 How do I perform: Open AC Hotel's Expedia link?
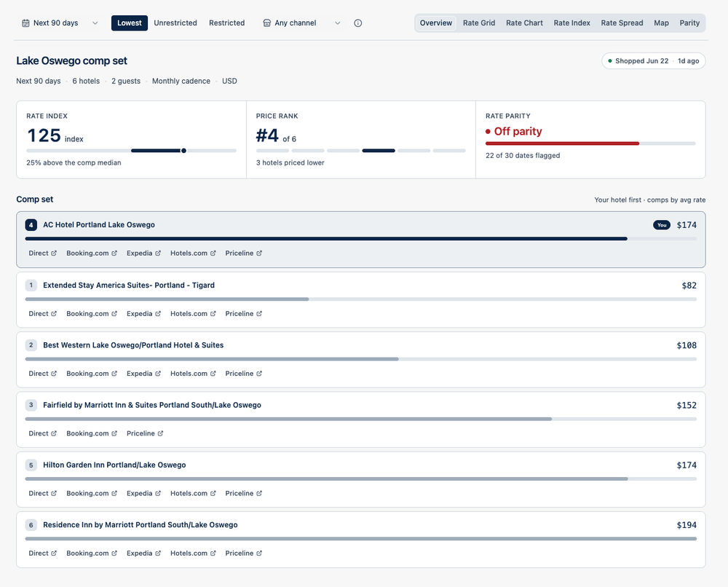coord(143,253)
